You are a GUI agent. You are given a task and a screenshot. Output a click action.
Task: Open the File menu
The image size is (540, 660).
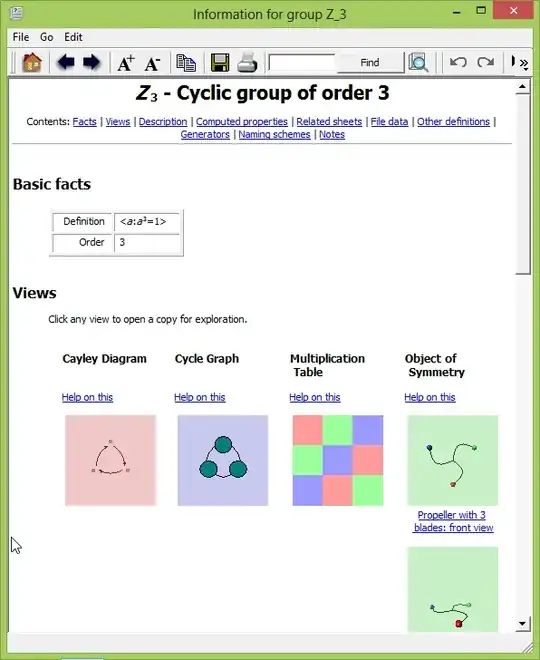pyautogui.click(x=21, y=37)
